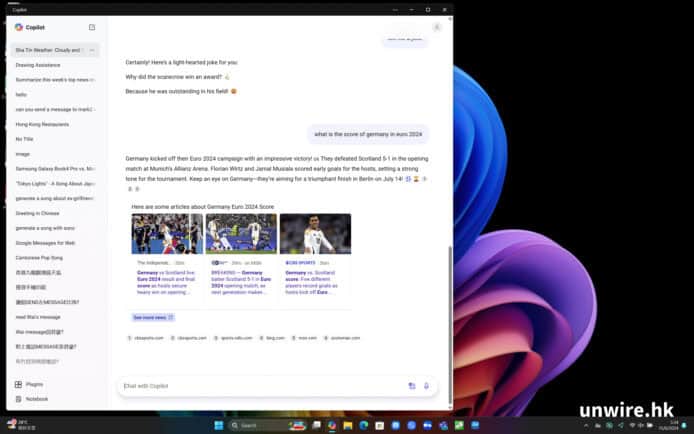Screen dimensions: 694x434
Task: Select the Drawing Assistance conversation
Action: (36, 64)
